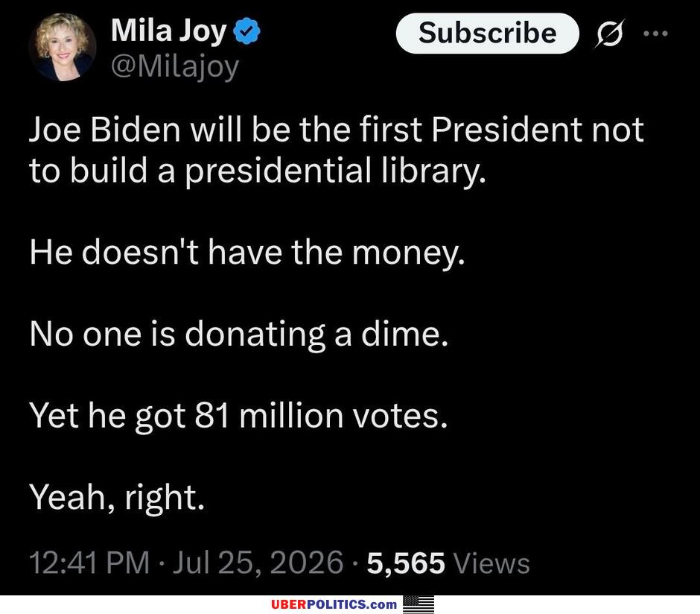Open the Grok slashed-circle icon

[x=609, y=33]
